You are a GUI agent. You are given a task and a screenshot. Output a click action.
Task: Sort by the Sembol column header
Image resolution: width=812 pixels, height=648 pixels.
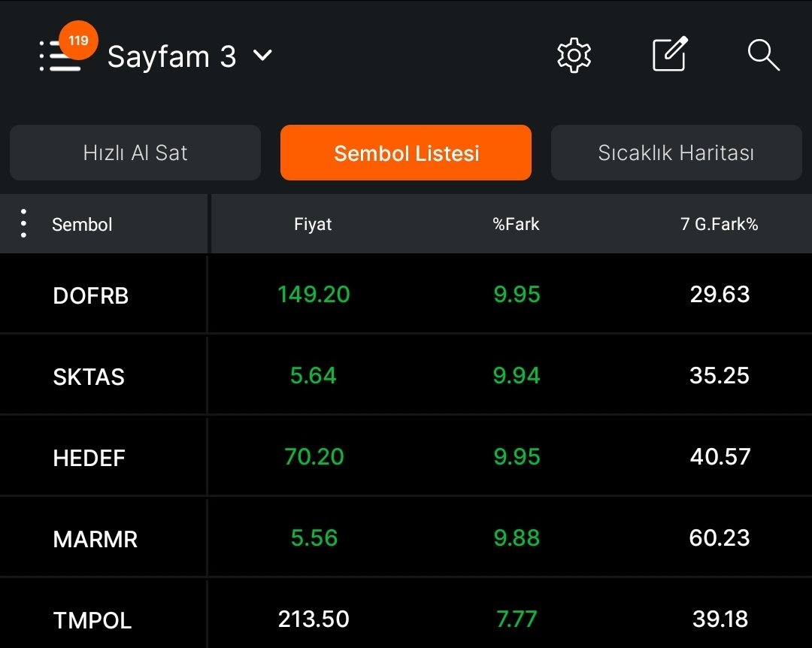click(x=82, y=224)
